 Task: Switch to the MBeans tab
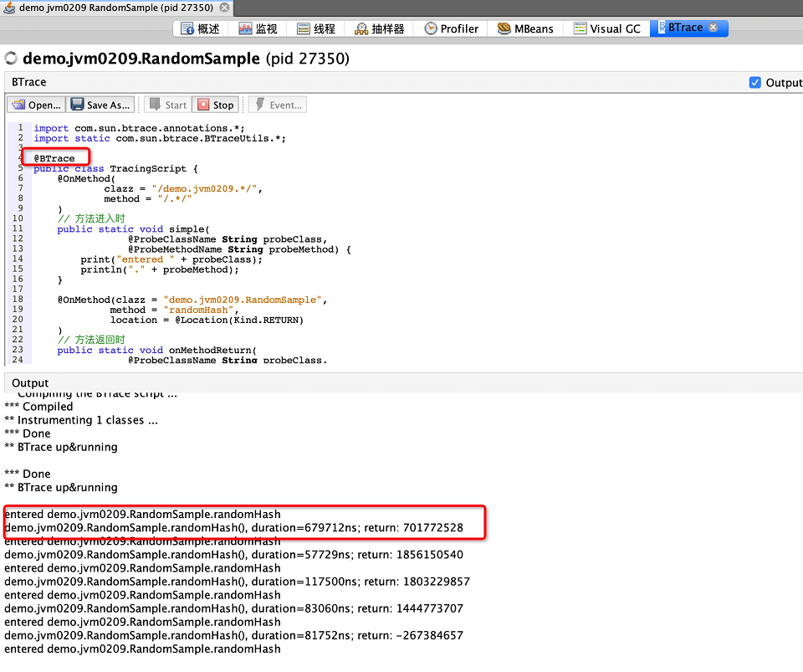[525, 28]
